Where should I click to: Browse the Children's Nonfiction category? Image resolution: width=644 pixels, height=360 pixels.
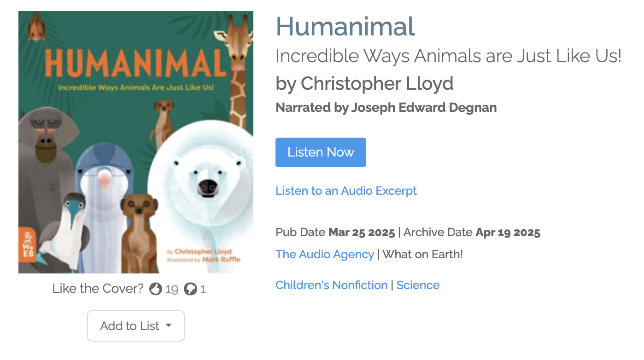click(x=331, y=285)
